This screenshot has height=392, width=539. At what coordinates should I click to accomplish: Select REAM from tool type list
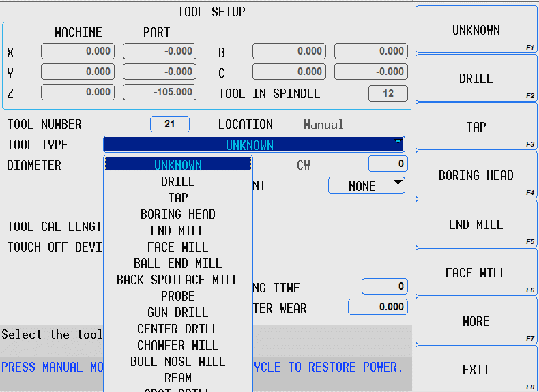178,377
